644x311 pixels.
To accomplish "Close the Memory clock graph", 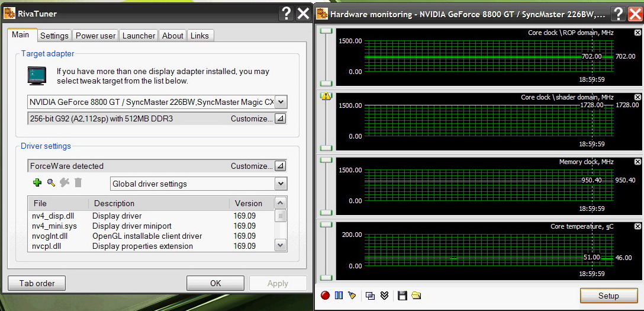I will [x=637, y=162].
